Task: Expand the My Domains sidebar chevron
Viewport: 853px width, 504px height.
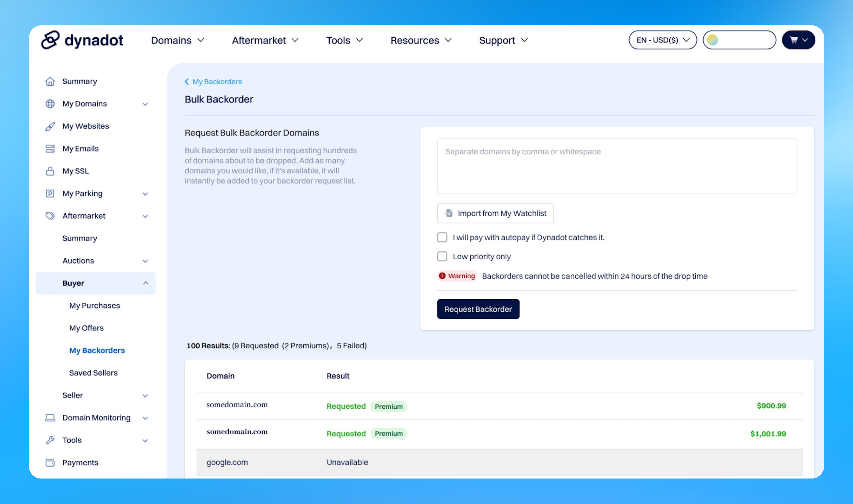Action: click(145, 104)
